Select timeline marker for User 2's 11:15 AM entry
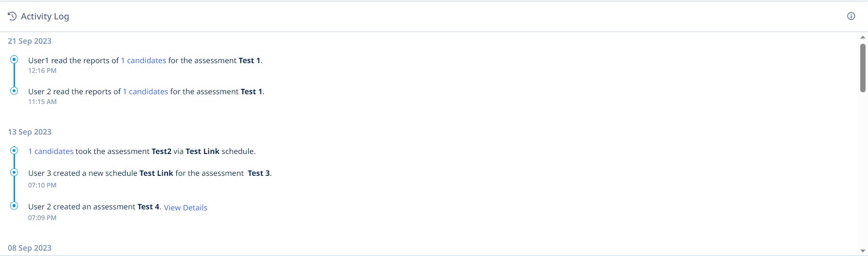The image size is (868, 256). coord(14,90)
